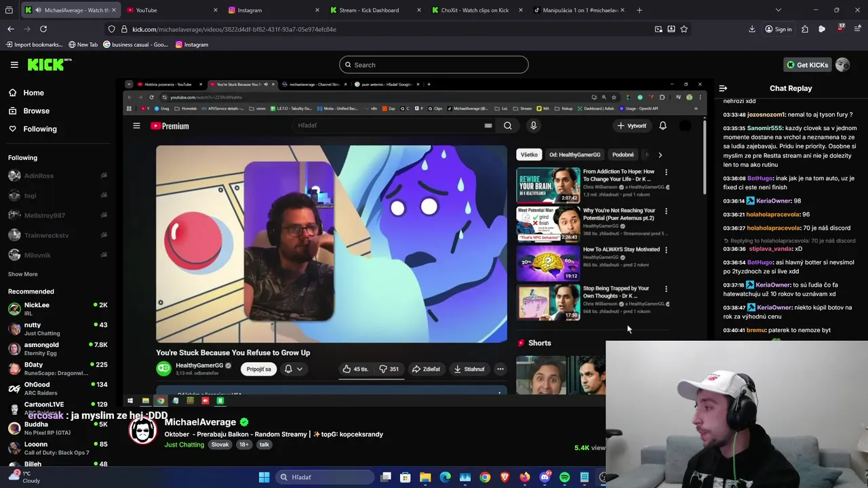This screenshot has height=488, width=868.
Task: Toggle notifications for AdinRoss
Action: (x=104, y=176)
